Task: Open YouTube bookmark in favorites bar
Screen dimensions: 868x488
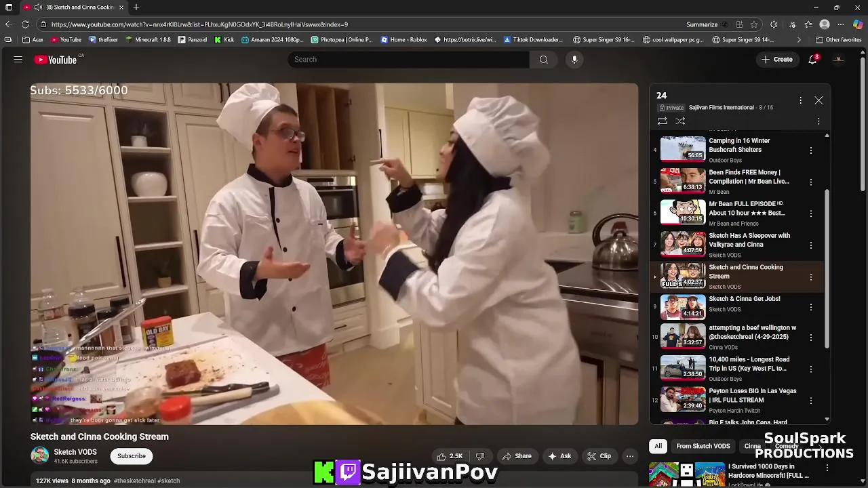Action: [66, 40]
